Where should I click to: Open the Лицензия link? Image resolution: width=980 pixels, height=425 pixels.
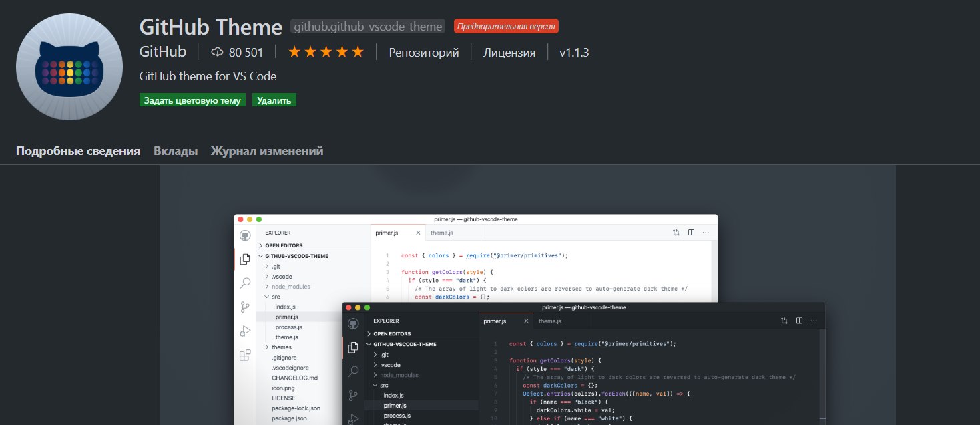[509, 52]
